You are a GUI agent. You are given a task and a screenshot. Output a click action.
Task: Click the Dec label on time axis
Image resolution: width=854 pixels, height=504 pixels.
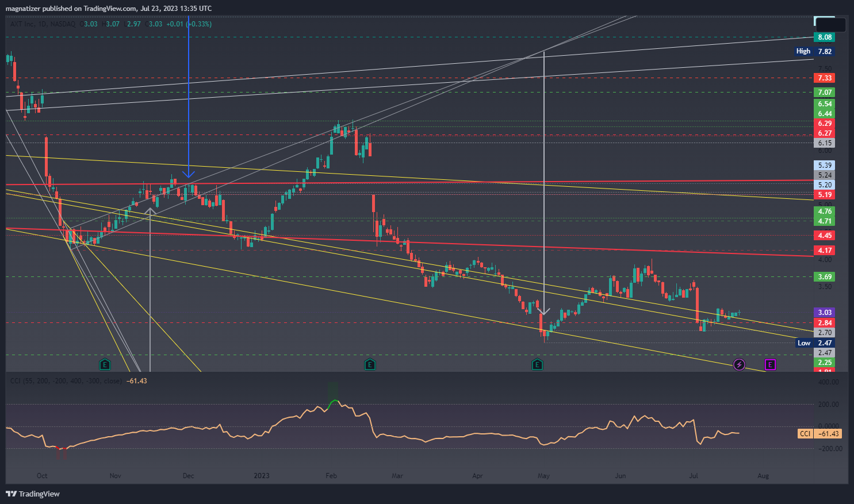click(x=188, y=476)
